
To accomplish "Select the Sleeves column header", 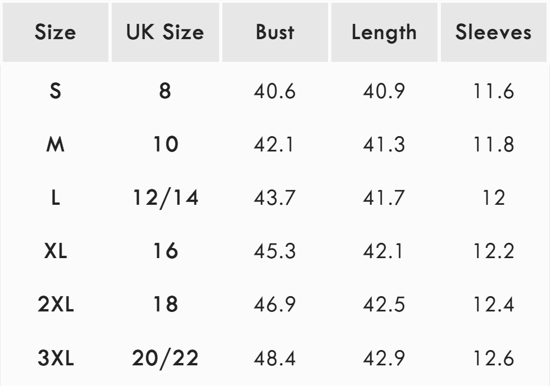I will [494, 32].
